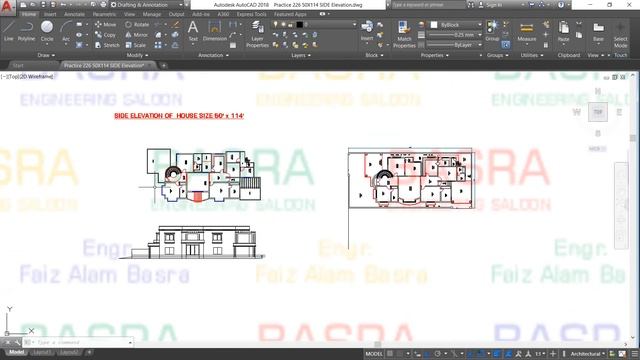The image size is (640, 360).
Task: Select the Dimension tool
Action: 215,31
